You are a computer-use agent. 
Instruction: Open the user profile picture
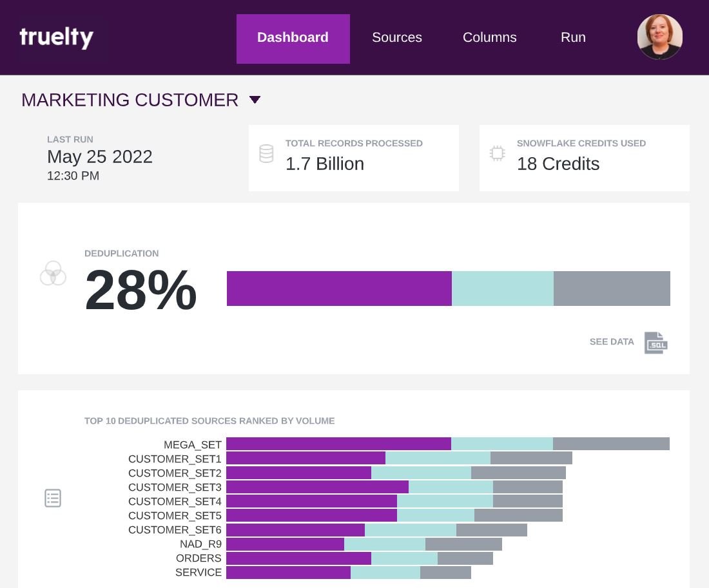(659, 37)
